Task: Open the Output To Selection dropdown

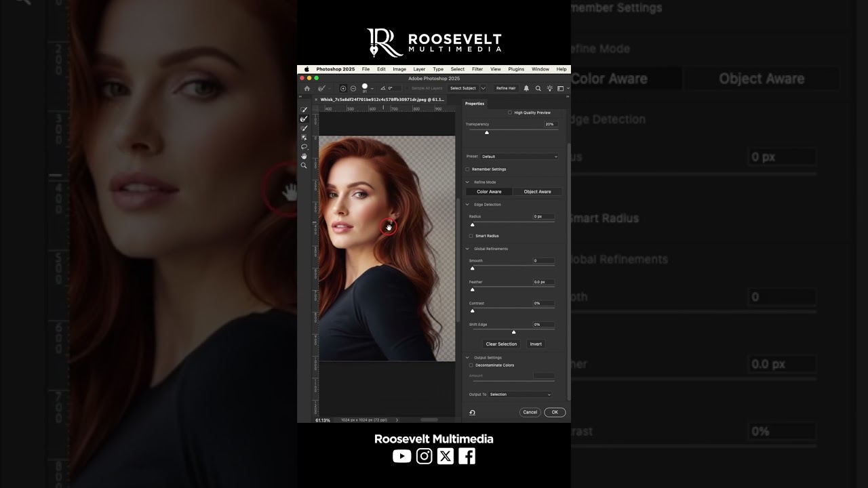Action: (x=520, y=394)
